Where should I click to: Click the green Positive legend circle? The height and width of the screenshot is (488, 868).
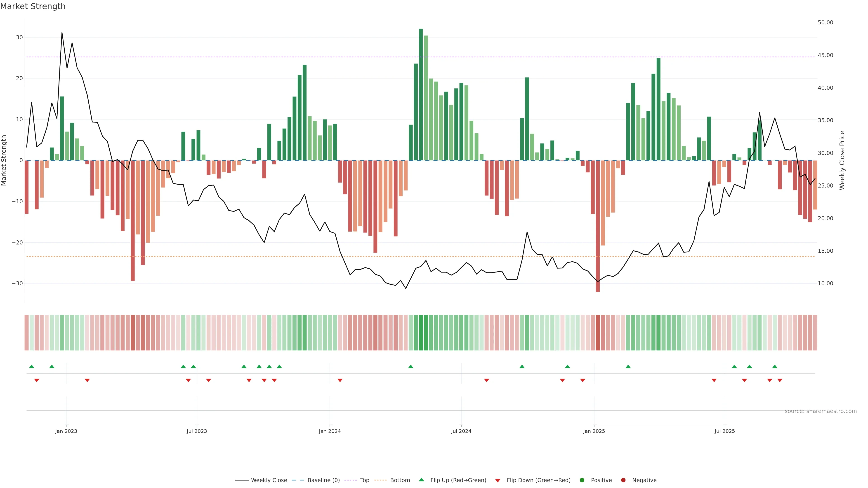(582, 480)
